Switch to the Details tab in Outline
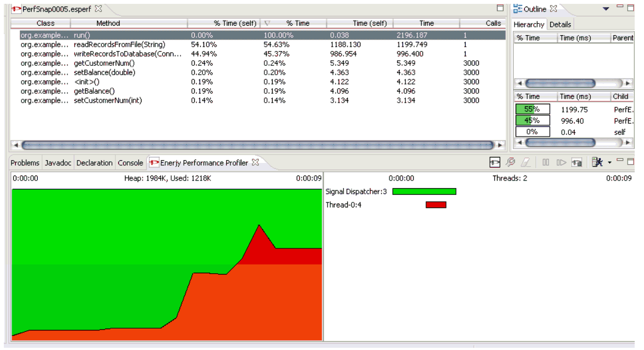 [560, 24]
